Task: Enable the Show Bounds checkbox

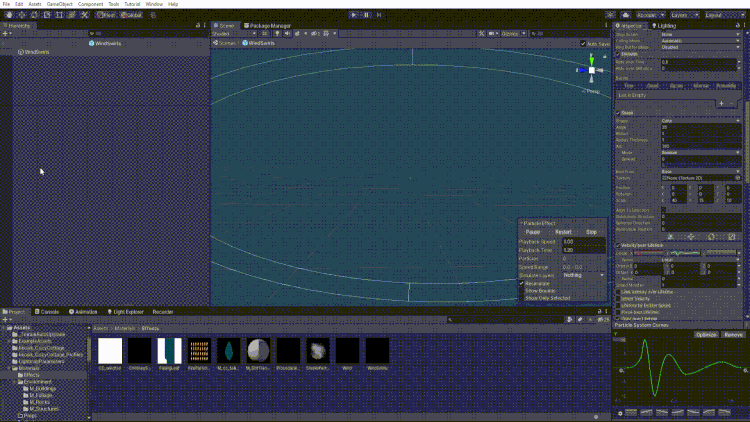Action: 522,291
